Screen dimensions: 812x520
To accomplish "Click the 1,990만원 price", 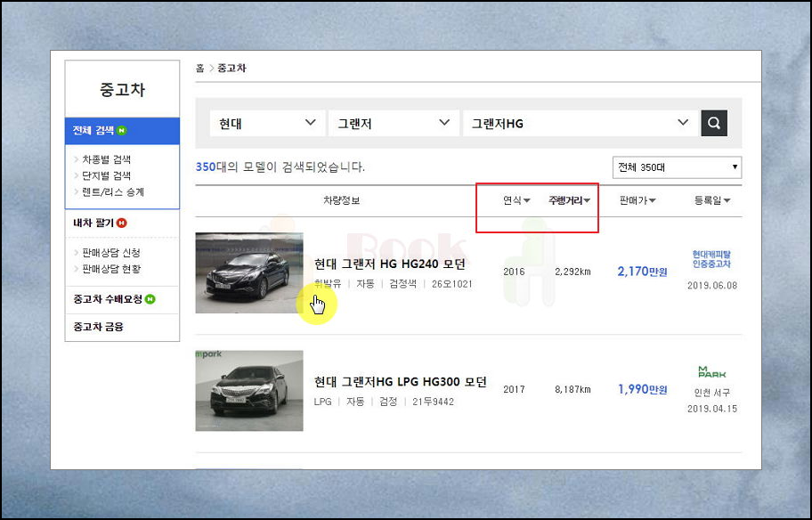I will tap(642, 389).
